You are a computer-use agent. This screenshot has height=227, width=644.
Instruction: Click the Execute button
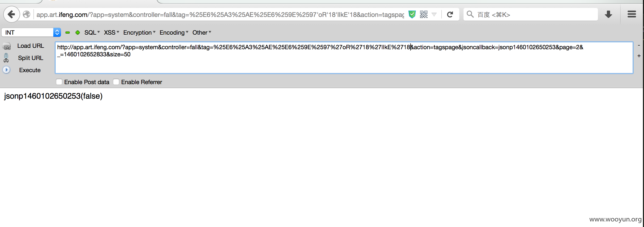(30, 70)
